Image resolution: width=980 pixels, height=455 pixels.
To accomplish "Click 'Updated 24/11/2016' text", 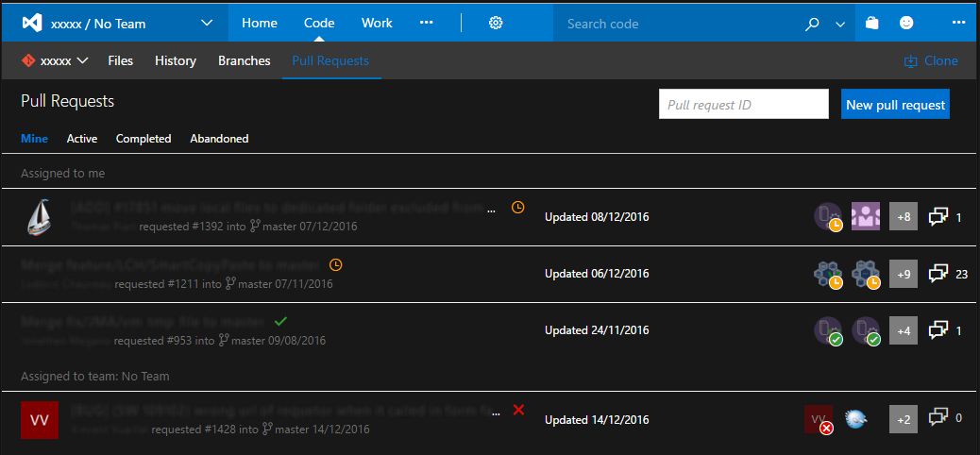I will click(x=597, y=330).
